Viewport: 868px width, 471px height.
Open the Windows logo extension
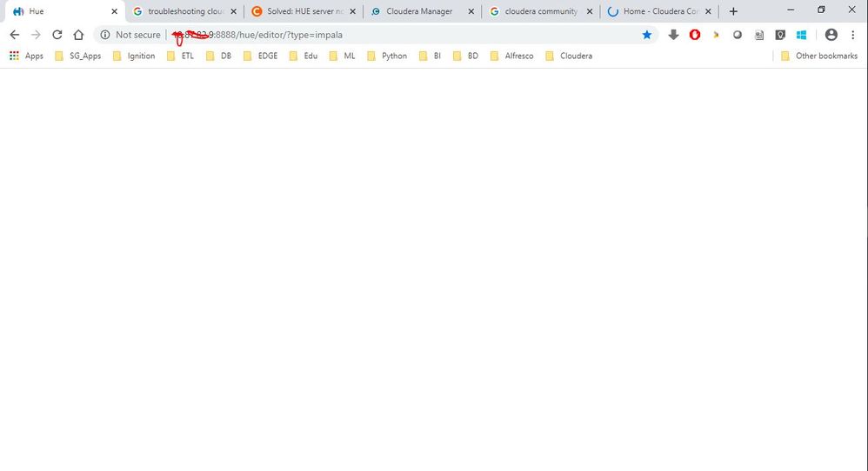[x=801, y=35]
